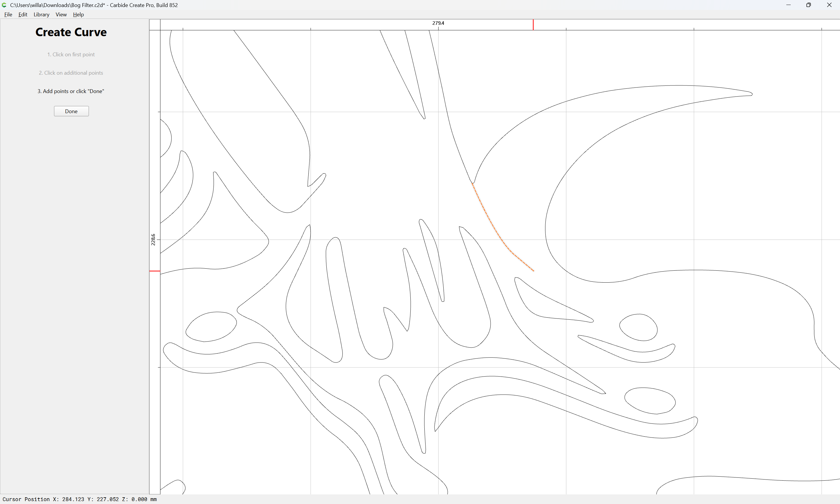The height and width of the screenshot is (504, 840).
Task: Click the Cursor Position status bar readout
Action: [x=80, y=499]
